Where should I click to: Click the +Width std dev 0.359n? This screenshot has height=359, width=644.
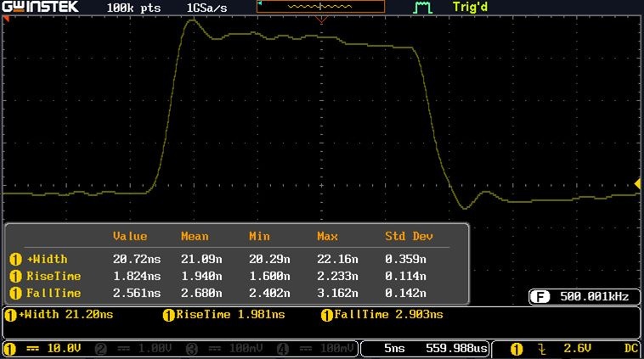[x=405, y=260]
